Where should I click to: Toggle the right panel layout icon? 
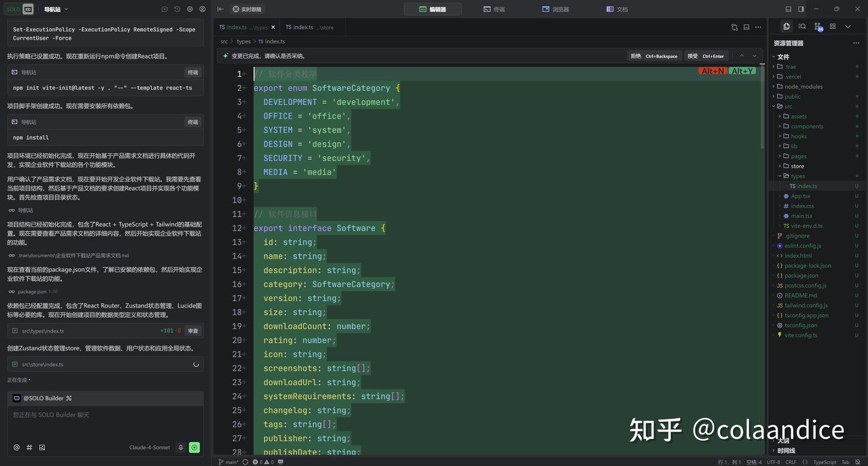click(x=801, y=9)
